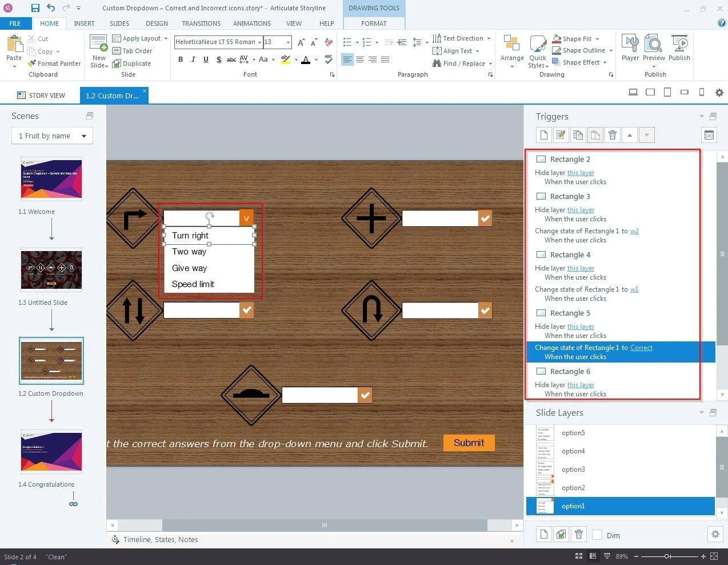Open the Player properties

point(630,48)
